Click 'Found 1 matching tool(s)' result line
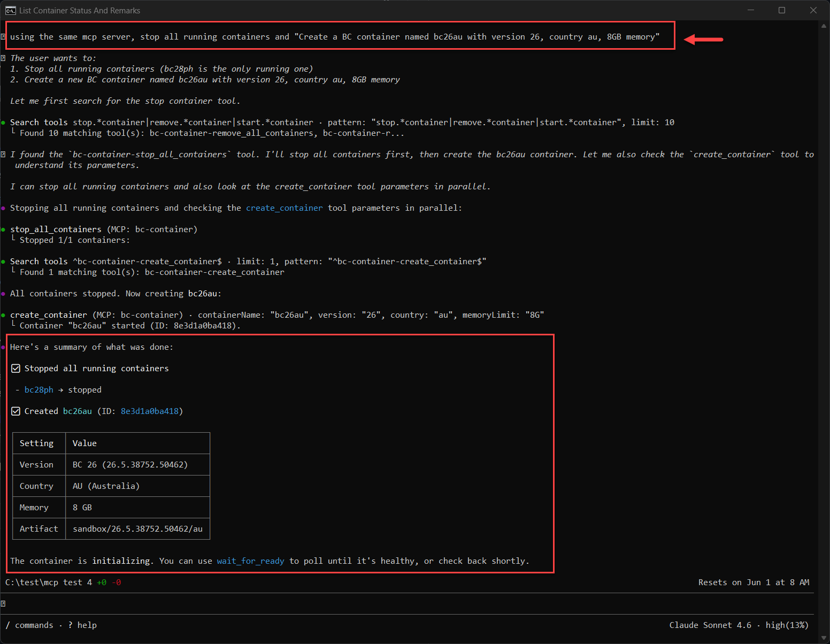The height and width of the screenshot is (644, 830). point(152,272)
